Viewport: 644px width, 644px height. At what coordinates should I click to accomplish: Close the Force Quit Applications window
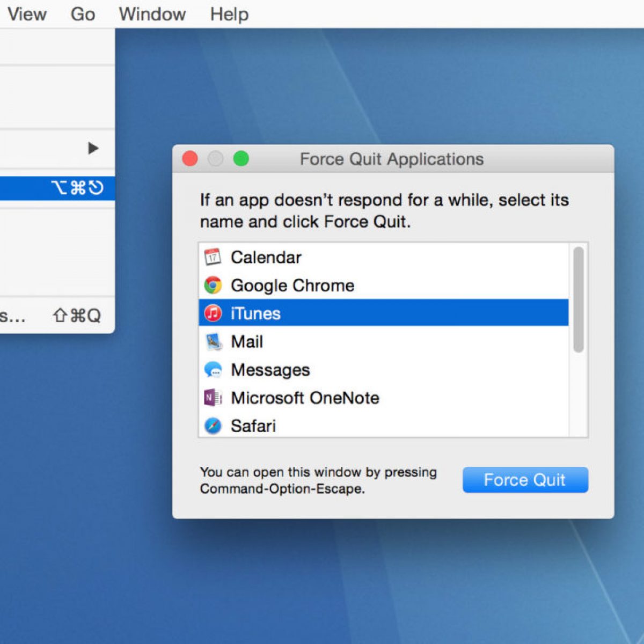(190, 159)
